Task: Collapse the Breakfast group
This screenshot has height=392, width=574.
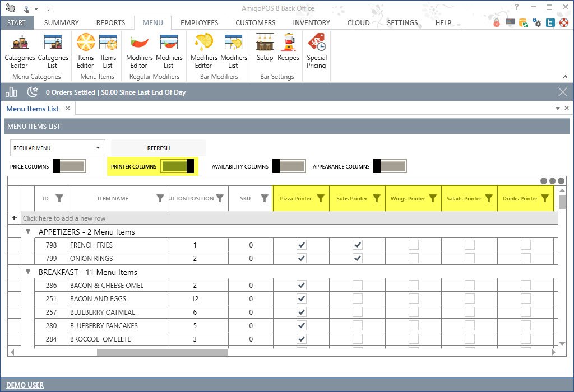Action: (29, 272)
